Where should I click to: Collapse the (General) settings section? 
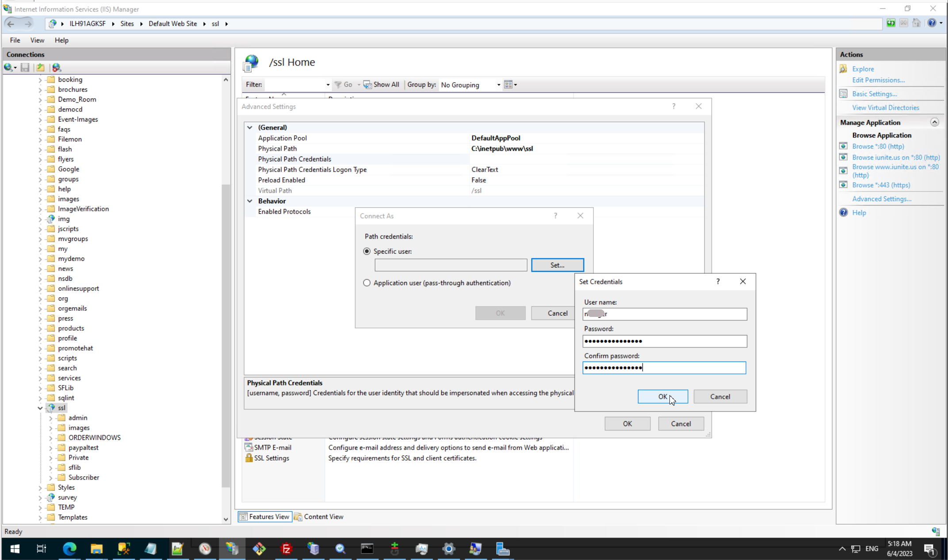250,127
